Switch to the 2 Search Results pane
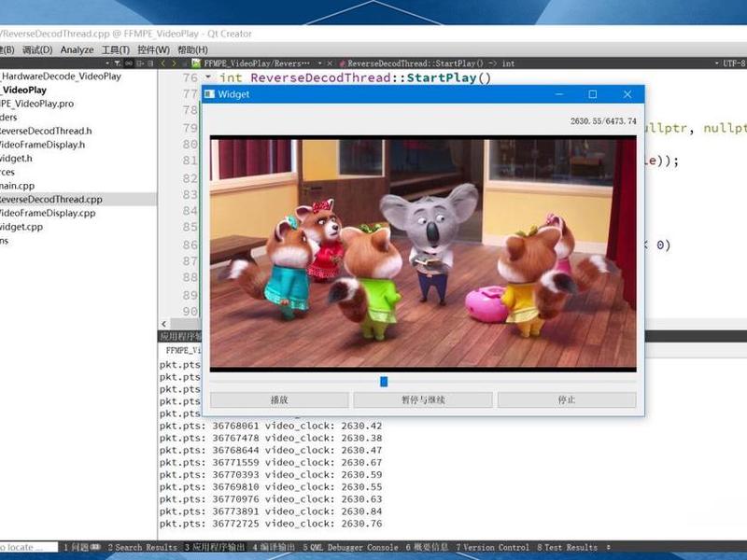This screenshot has height=560, width=747. [142, 547]
